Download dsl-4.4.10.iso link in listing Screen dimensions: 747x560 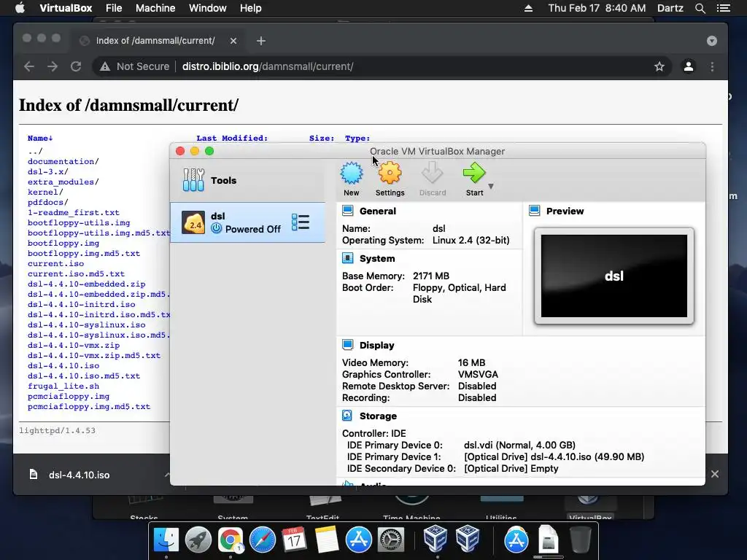[x=63, y=366]
